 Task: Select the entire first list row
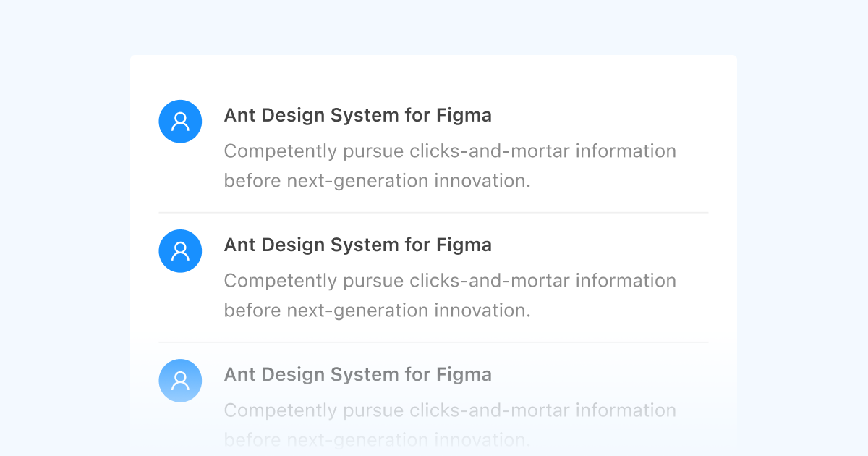[433, 145]
